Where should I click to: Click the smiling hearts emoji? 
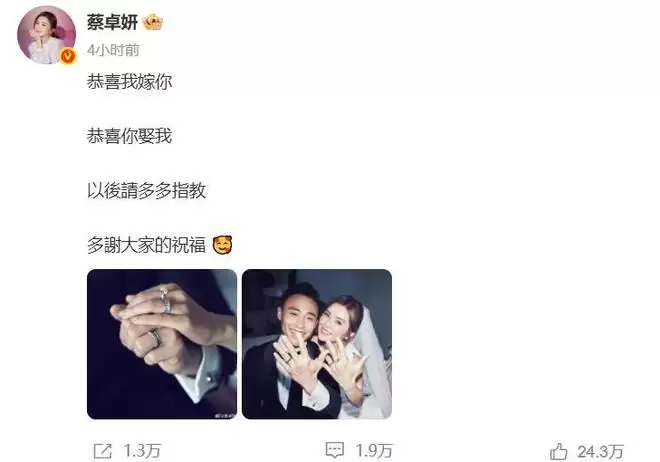pos(222,245)
